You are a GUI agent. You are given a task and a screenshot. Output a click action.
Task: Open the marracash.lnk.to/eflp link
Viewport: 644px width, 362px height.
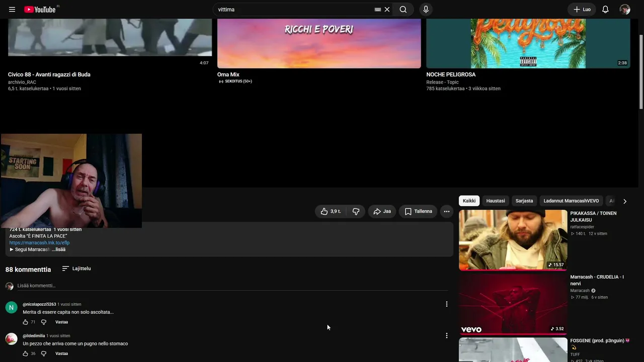(x=39, y=243)
